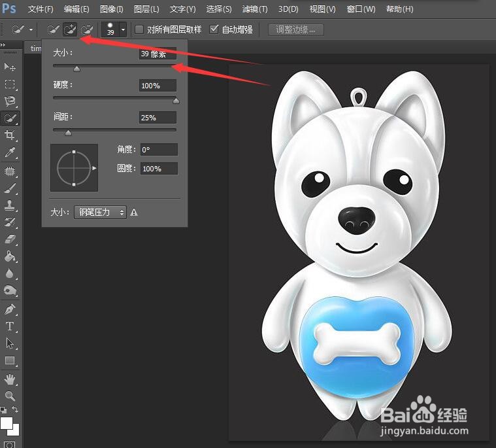Click New Selection mode icon in options bar
The image size is (496, 448).
pos(53,30)
